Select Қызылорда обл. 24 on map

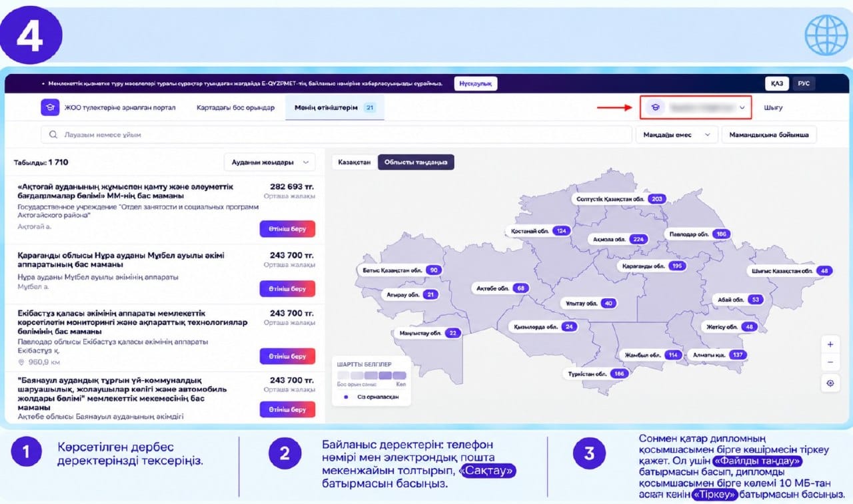(544, 327)
